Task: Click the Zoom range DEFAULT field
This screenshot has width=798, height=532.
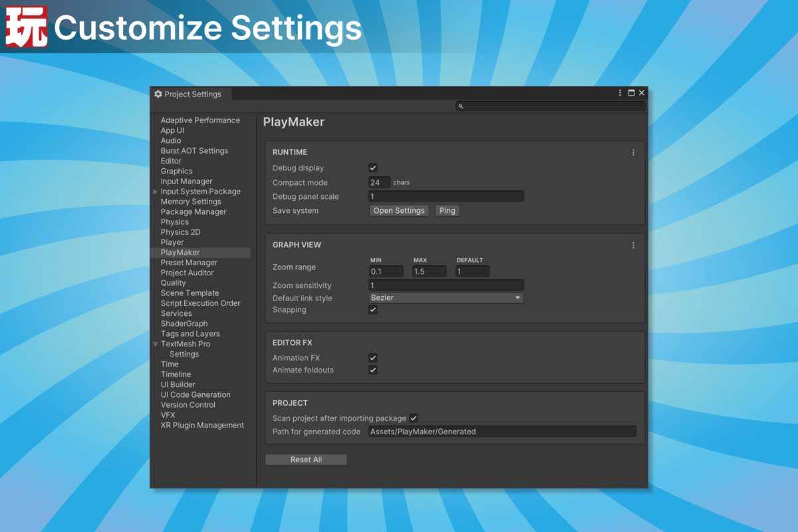Action: (x=473, y=271)
